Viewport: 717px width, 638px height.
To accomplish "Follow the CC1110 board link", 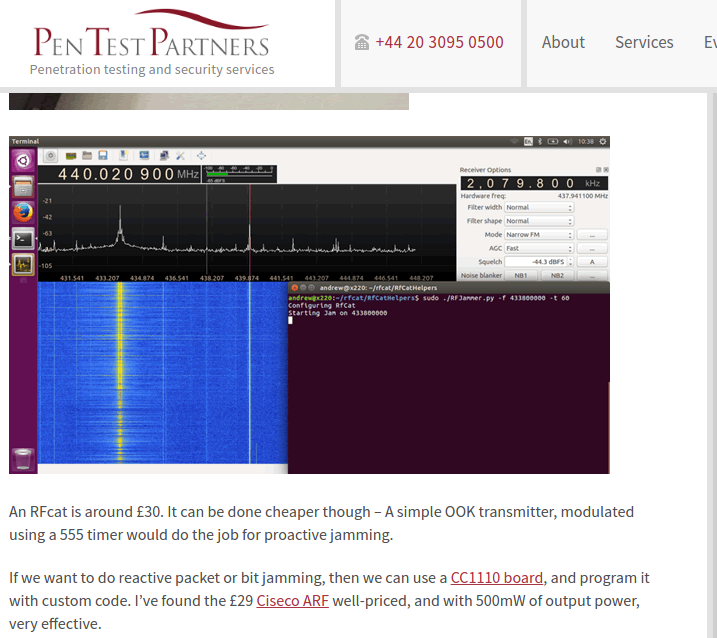I will click(x=497, y=578).
